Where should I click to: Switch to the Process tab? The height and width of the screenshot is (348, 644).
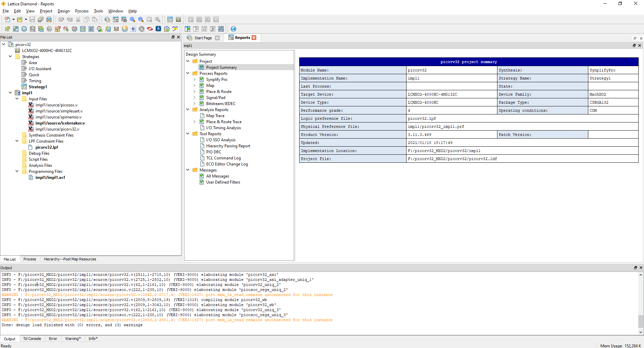pos(30,259)
